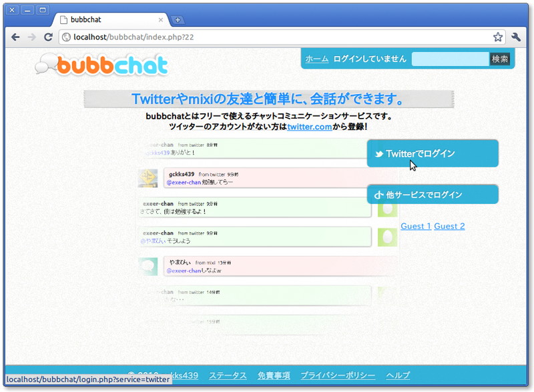Viewport: 534px width, 392px height.
Task: Click the egg avatar beside そうしよう message
Action: [x=388, y=237]
